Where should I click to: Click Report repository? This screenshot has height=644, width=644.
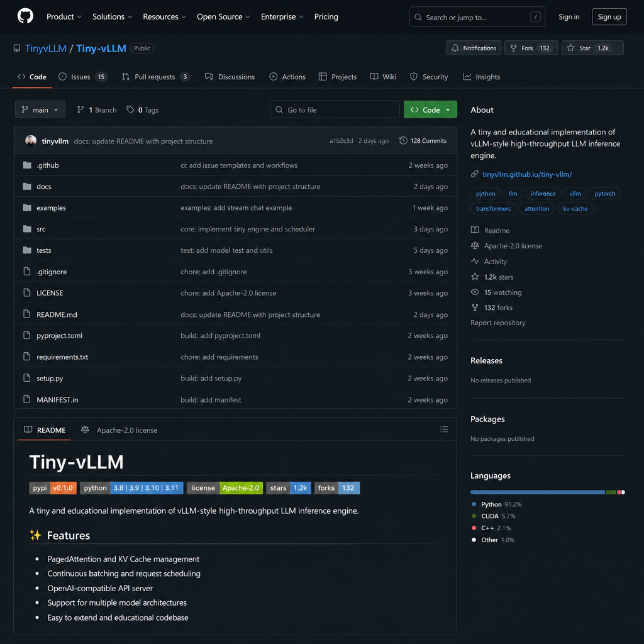(x=498, y=323)
